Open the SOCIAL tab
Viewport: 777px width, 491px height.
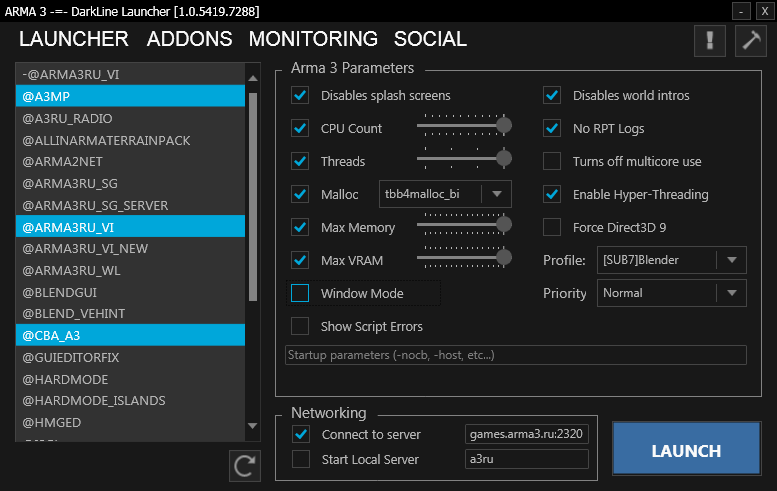point(430,39)
